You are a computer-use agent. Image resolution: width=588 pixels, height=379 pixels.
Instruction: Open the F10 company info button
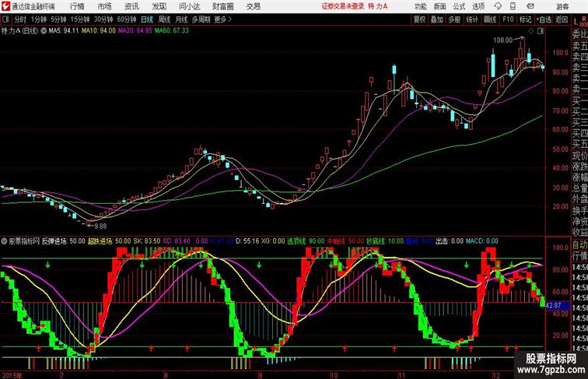point(508,19)
